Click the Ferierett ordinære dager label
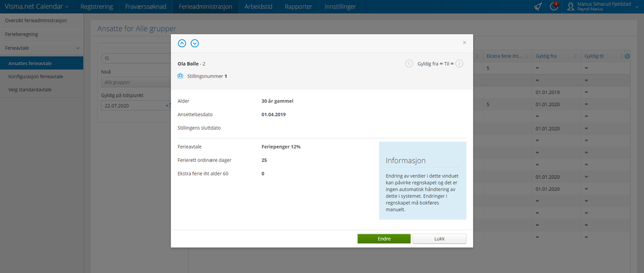Image resolution: width=644 pixels, height=273 pixels. [204, 160]
